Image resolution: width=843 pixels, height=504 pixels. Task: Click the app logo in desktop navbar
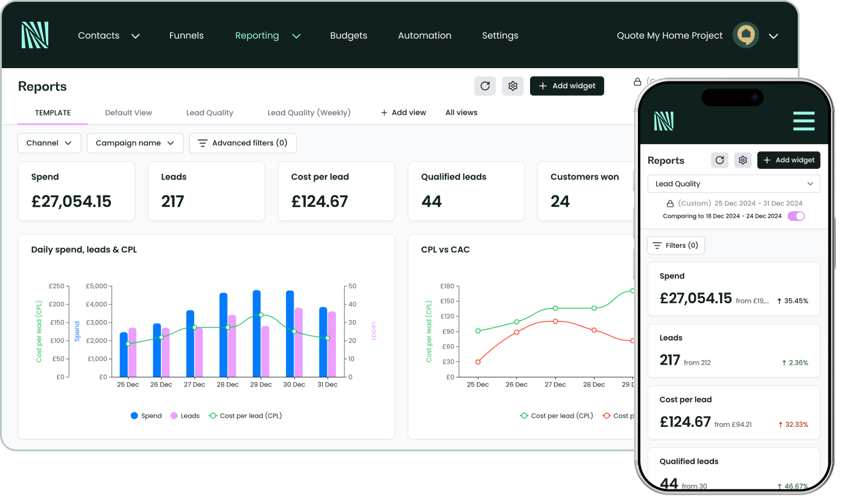tap(34, 35)
